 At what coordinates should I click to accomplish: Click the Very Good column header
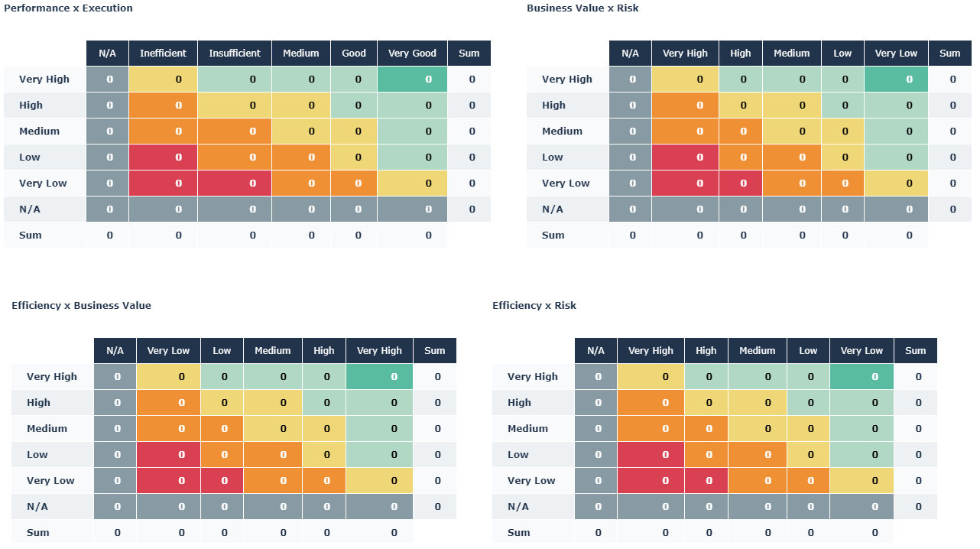(x=412, y=54)
